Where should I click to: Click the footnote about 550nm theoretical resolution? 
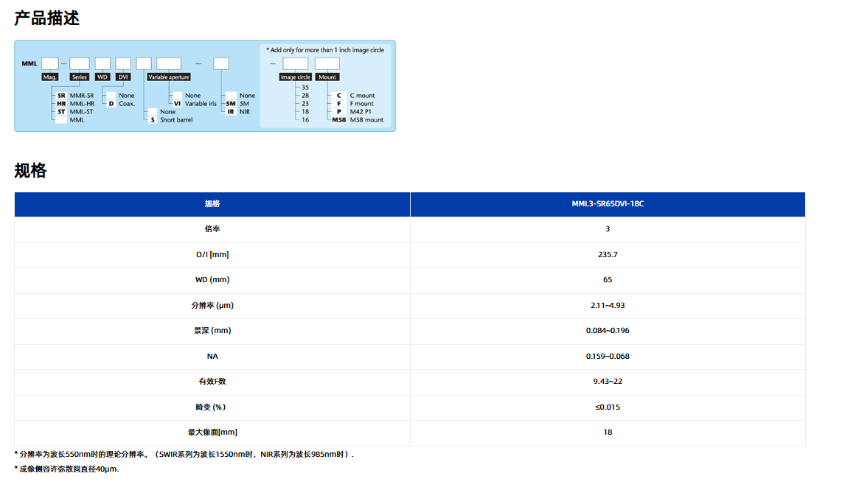184,455
